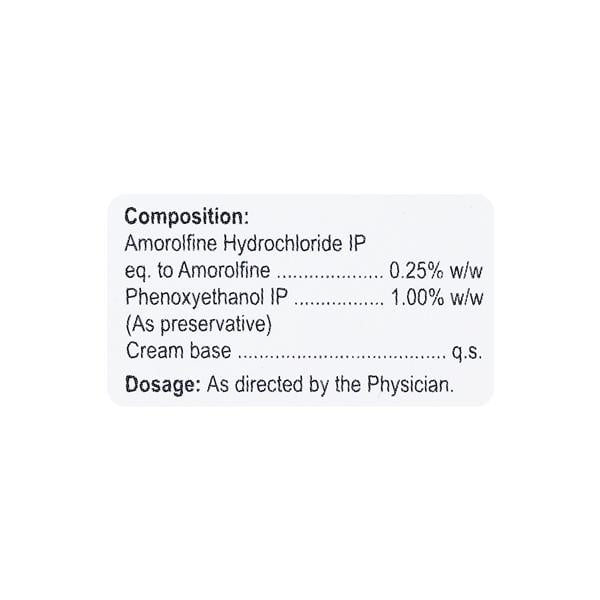Click the dotted leader after "Phenoxyethanol IP"
The image size is (600, 600).
point(340,300)
